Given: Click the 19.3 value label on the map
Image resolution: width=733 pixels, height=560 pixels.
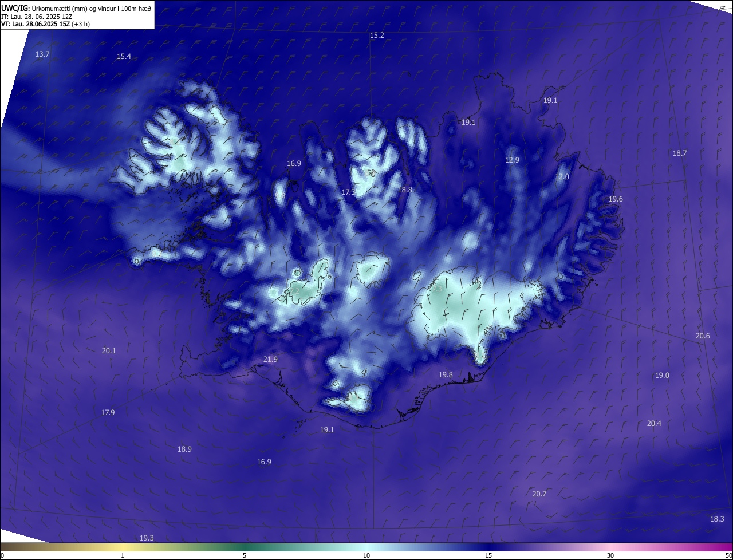Looking at the screenshot, I should (147, 538).
